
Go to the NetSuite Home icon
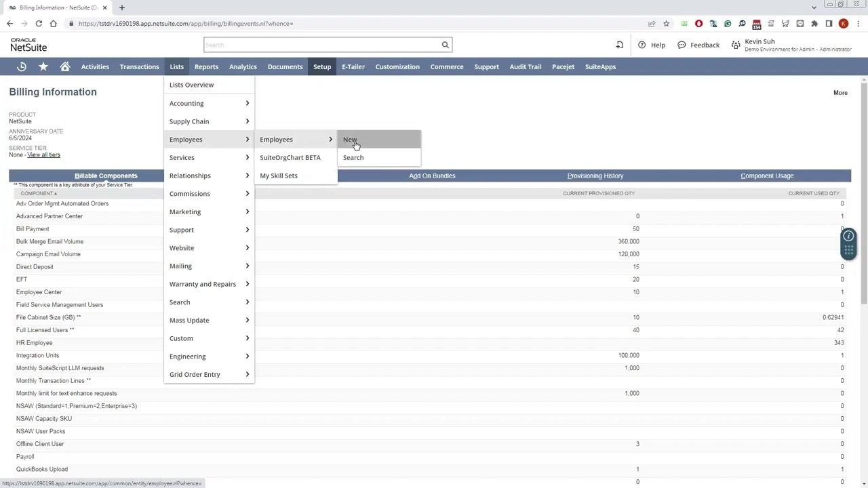point(65,66)
